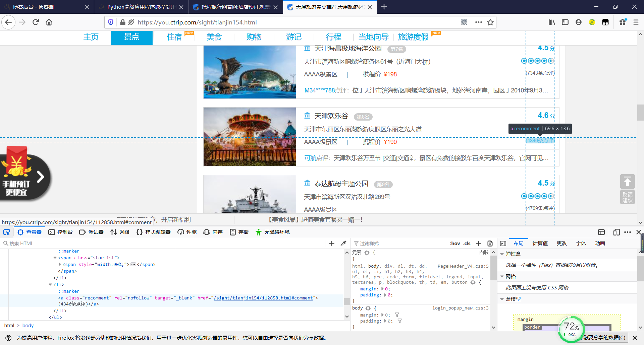Open the login_popup_new.css:3 source link
This screenshot has height=345, width=644.
(x=460, y=308)
